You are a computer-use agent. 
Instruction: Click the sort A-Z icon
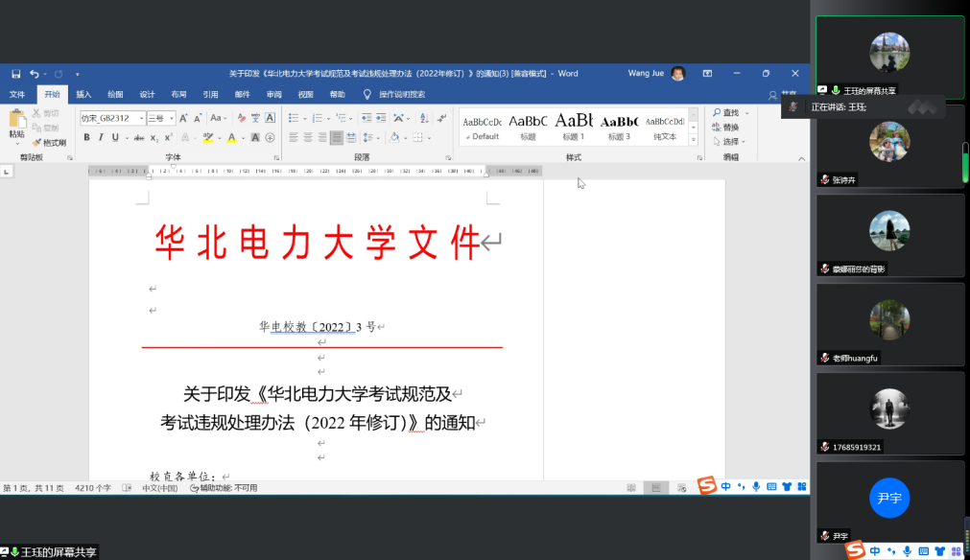422,118
